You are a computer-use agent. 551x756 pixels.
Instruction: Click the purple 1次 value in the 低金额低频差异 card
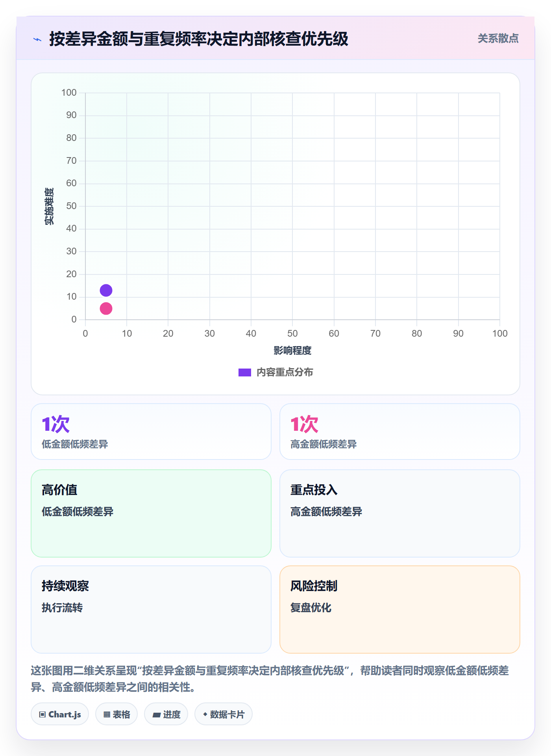[x=56, y=424]
